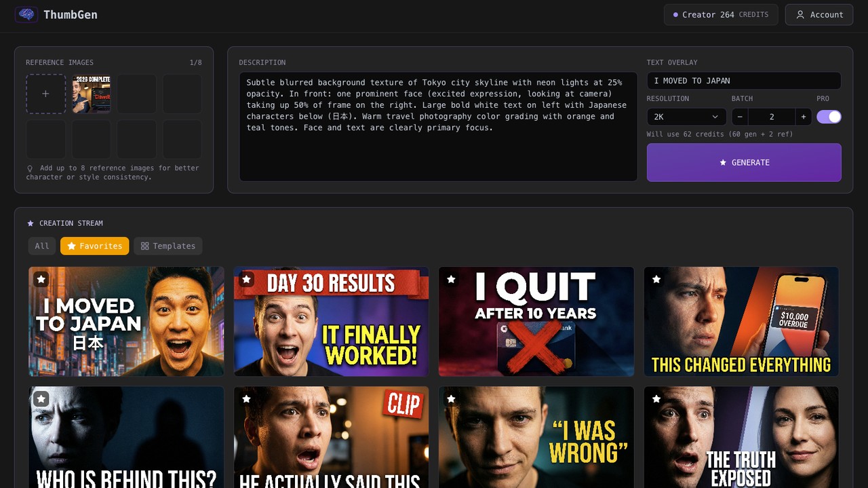Switch to the All filter tab
The height and width of the screenshot is (488, 868).
(x=41, y=246)
